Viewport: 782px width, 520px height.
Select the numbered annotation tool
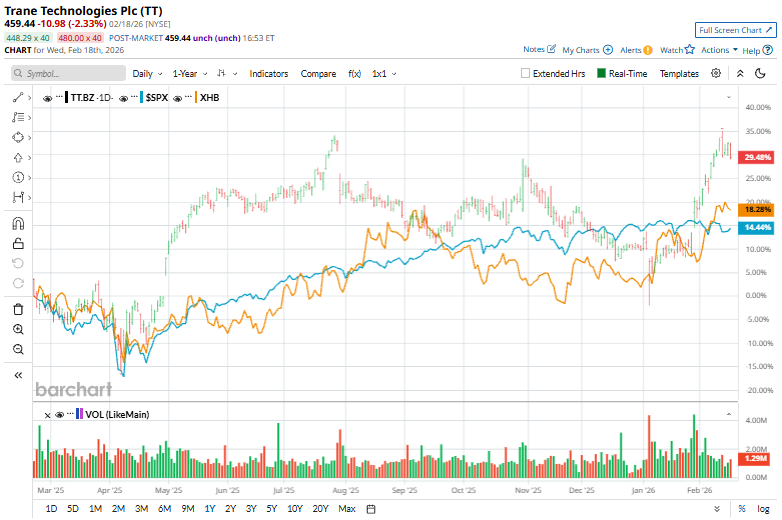pyautogui.click(x=18, y=177)
